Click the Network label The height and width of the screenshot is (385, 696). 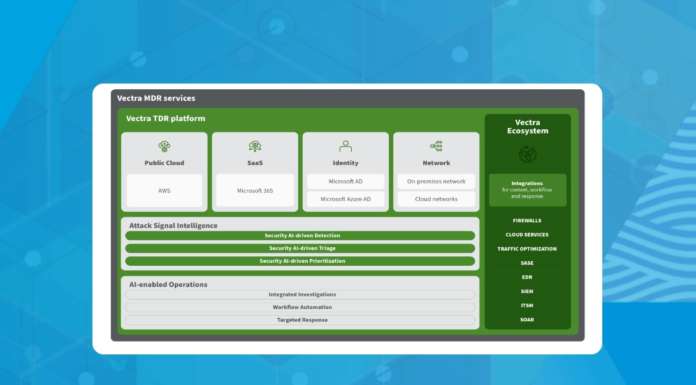tap(436, 163)
